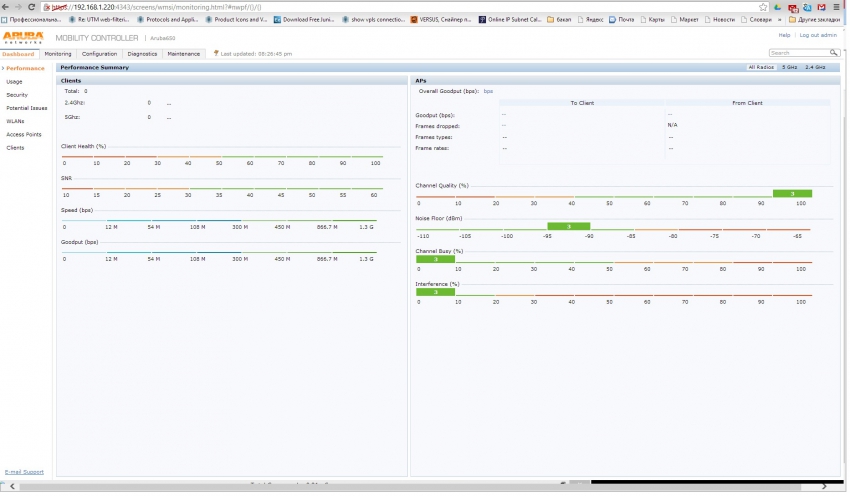Click the Channel Busy green bar
Viewport: 850px width, 496px height.
(437, 260)
